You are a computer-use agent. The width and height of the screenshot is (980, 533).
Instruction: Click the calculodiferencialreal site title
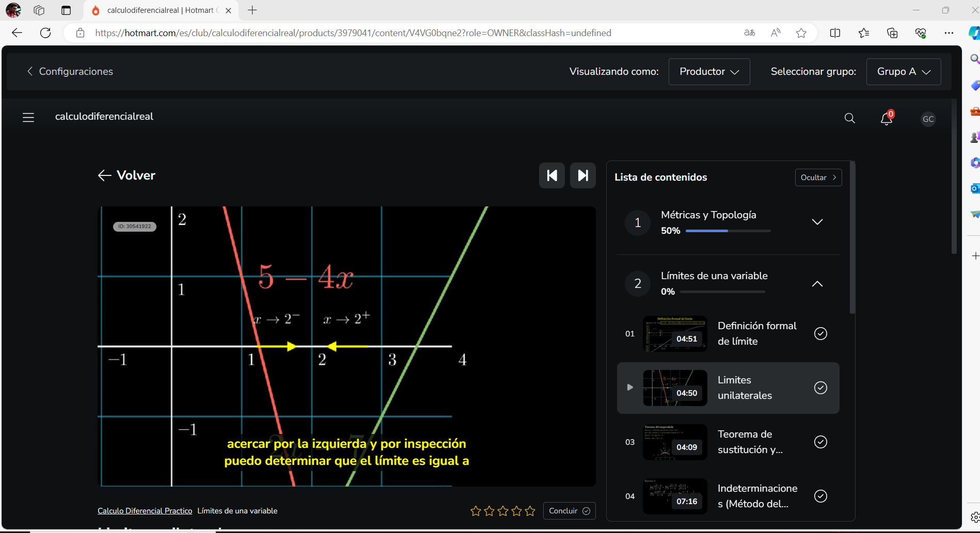click(x=104, y=117)
